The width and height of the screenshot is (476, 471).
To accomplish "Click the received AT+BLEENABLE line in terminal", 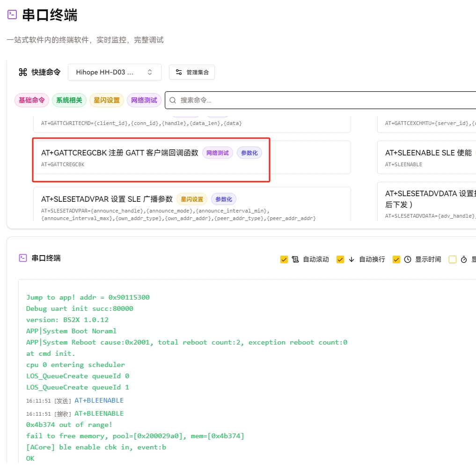I will [x=99, y=413].
